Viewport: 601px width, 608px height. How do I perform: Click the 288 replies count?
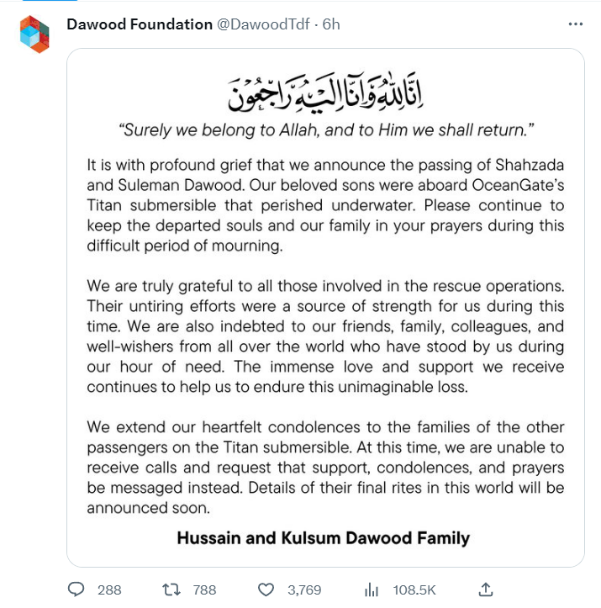pyautogui.click(x=109, y=590)
